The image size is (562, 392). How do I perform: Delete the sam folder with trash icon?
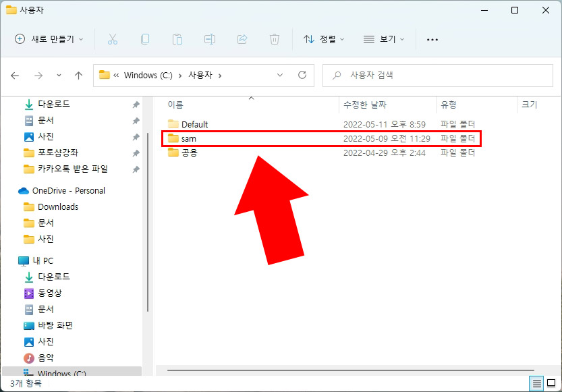275,39
